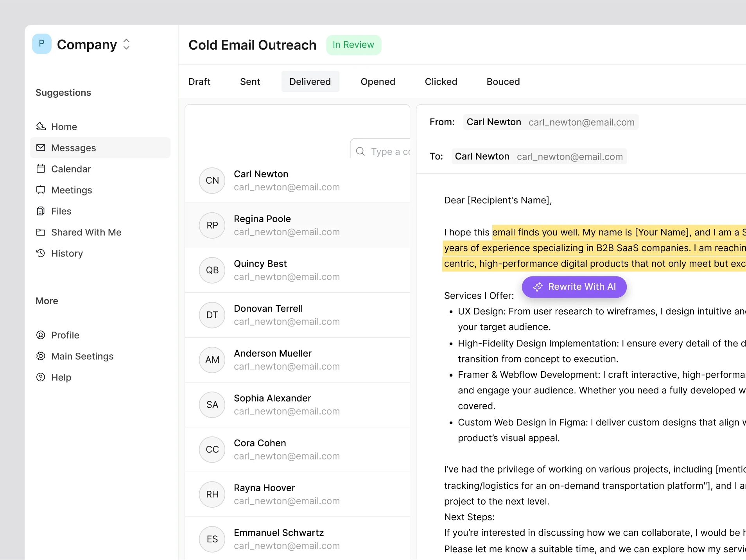Open the Shared With Me folder icon

pyautogui.click(x=41, y=232)
